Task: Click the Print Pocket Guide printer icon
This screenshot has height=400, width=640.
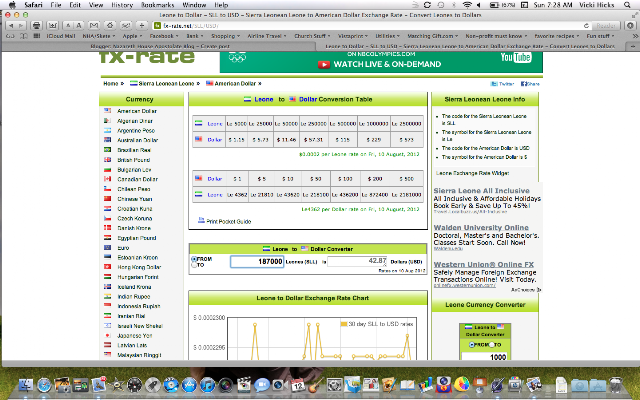Action: pyautogui.click(x=201, y=220)
